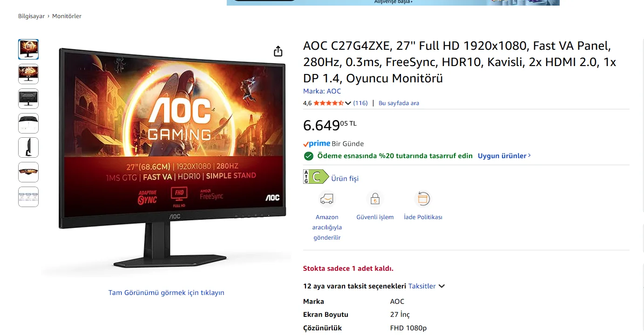Open the energy class C label icon
The width and height of the screenshot is (644, 335).
[316, 177]
